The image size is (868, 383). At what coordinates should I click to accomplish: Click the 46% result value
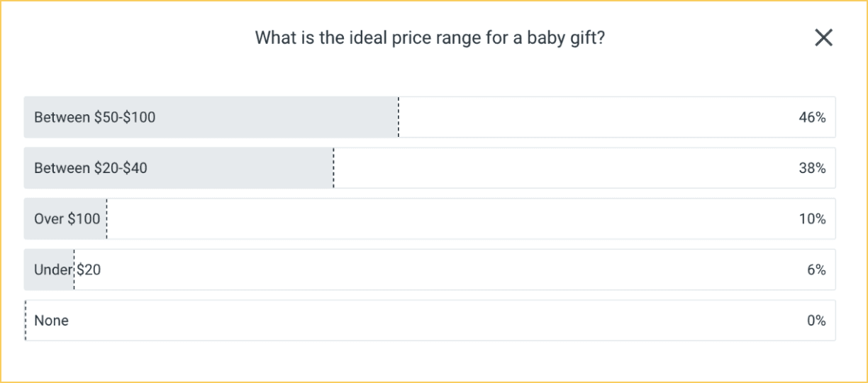813,118
